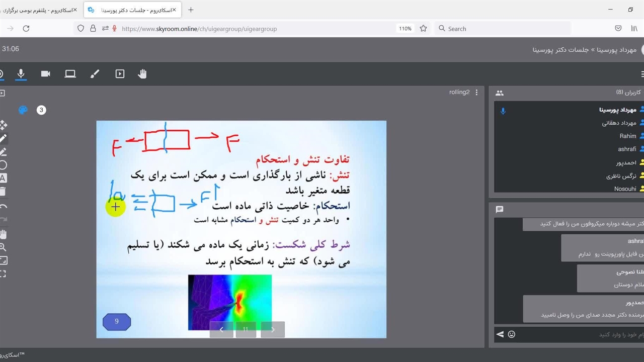The image size is (644, 362).
Task: Start screen sharing with the laptop icon
Action: pyautogui.click(x=70, y=74)
